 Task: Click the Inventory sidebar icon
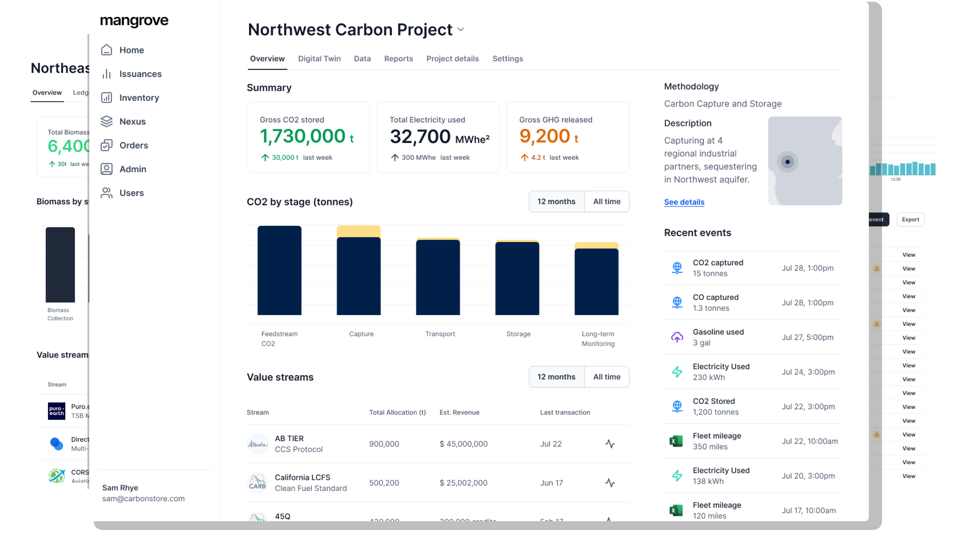point(106,98)
